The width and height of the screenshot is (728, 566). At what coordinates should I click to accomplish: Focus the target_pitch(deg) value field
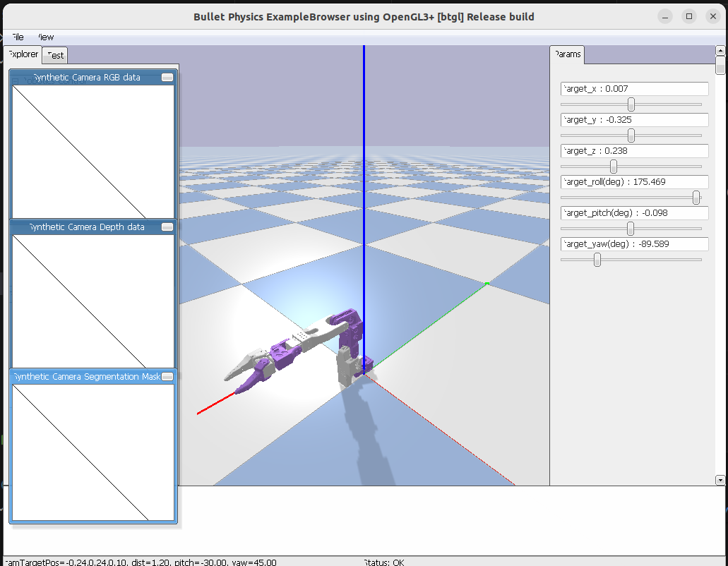click(634, 213)
